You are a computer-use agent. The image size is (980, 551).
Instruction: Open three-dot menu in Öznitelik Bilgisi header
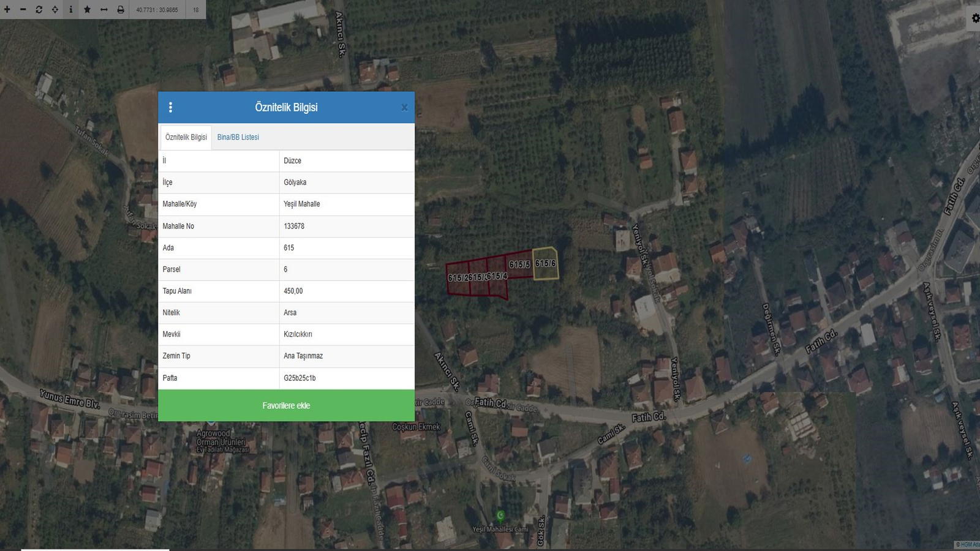(x=170, y=107)
